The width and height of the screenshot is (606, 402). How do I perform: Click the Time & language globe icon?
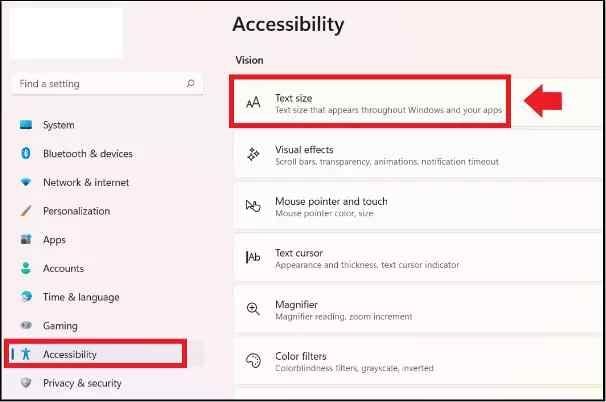coord(26,297)
